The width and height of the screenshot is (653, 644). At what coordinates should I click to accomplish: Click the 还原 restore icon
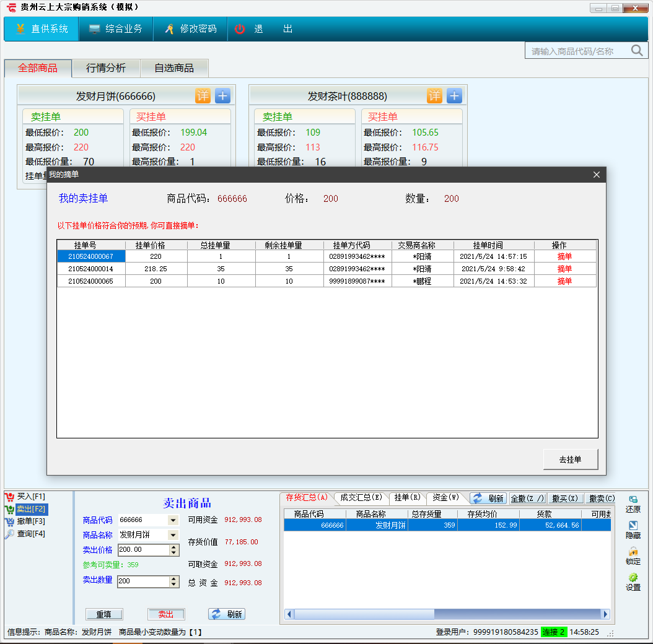coord(633,504)
